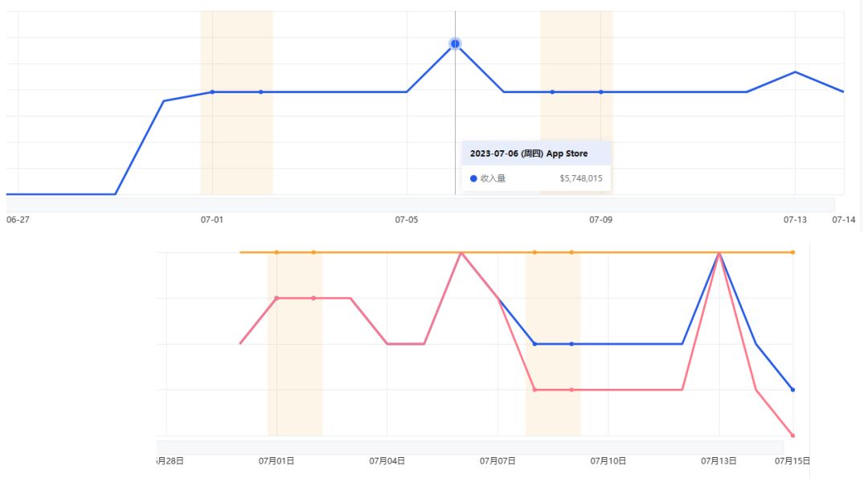This screenshot has width=868, height=486.
Task: Click blue line endpoint dot in lower chart
Action: 792,390
